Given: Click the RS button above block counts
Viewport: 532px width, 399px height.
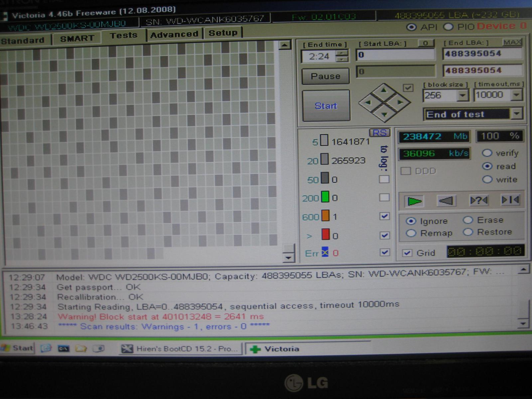Looking at the screenshot, I should coord(379,133).
